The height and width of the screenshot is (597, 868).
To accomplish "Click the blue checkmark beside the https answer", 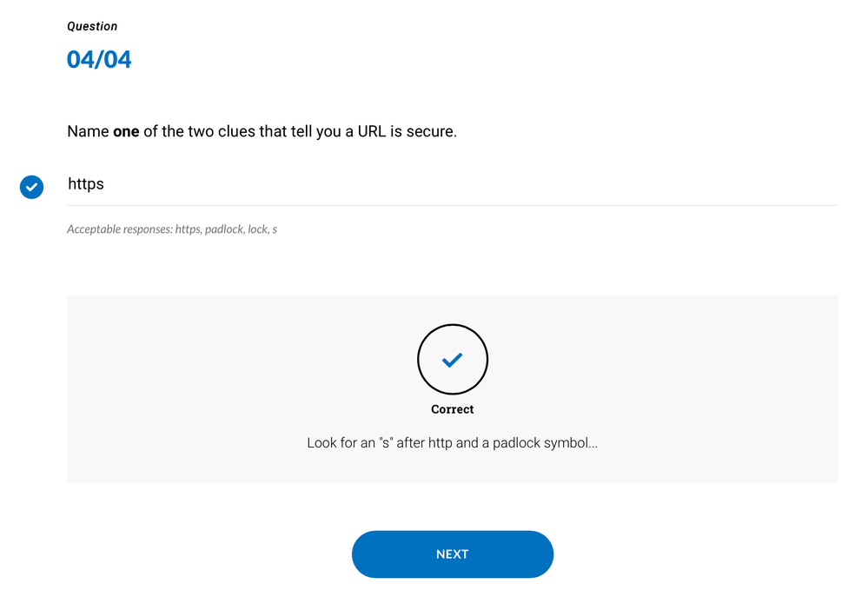I will 31,186.
